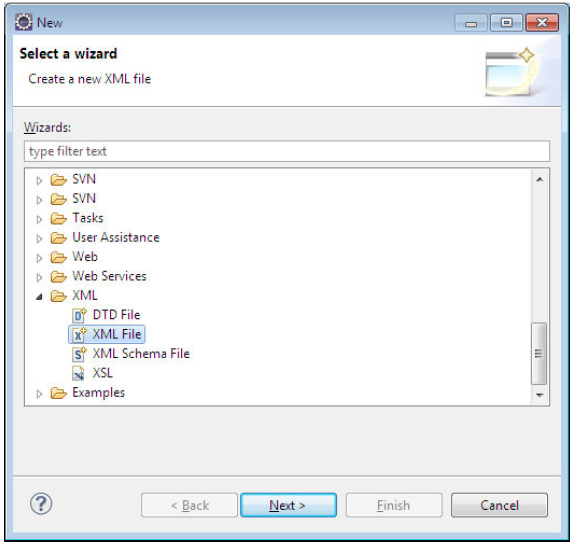This screenshot has height=545, width=574.
Task: Open the help question mark icon
Action: [41, 504]
